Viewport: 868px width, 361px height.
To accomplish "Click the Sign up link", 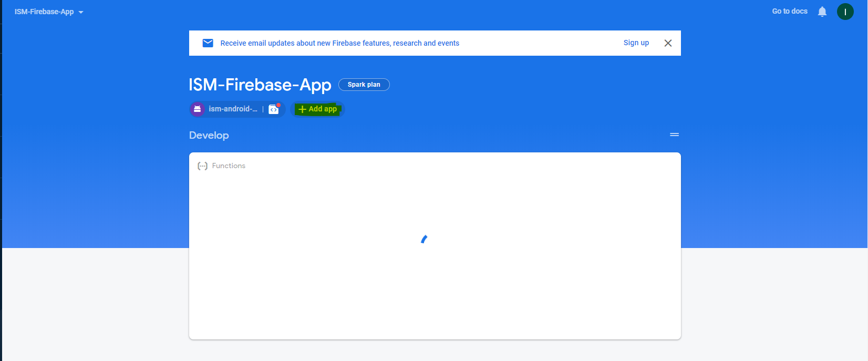I will pos(636,43).
